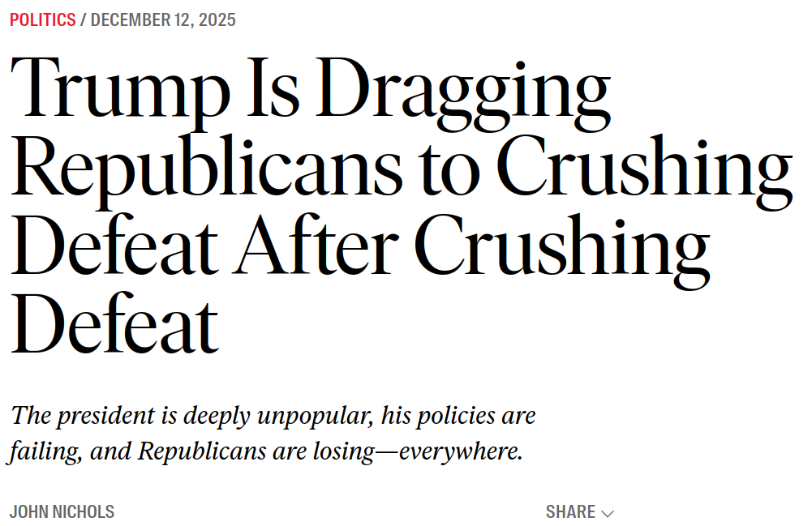Expand the SHARE menu
The height and width of the screenshot is (526, 812).
point(571,512)
